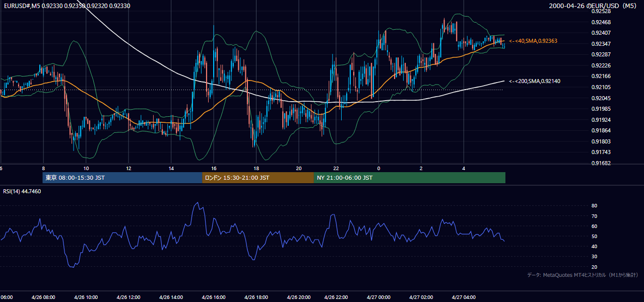Click hour label 14 under the price chart
The height and width of the screenshot is (302, 644).
pyautogui.click(x=171, y=168)
